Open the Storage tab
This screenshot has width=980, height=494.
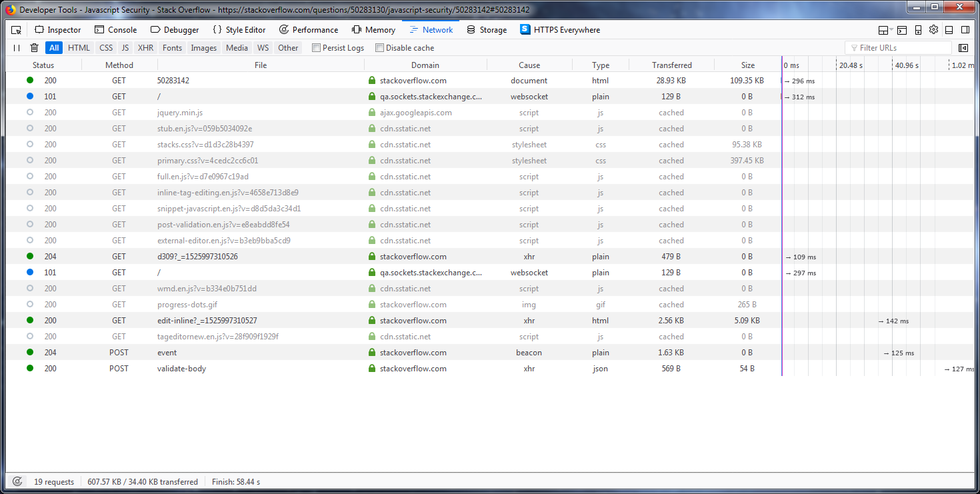click(x=487, y=30)
